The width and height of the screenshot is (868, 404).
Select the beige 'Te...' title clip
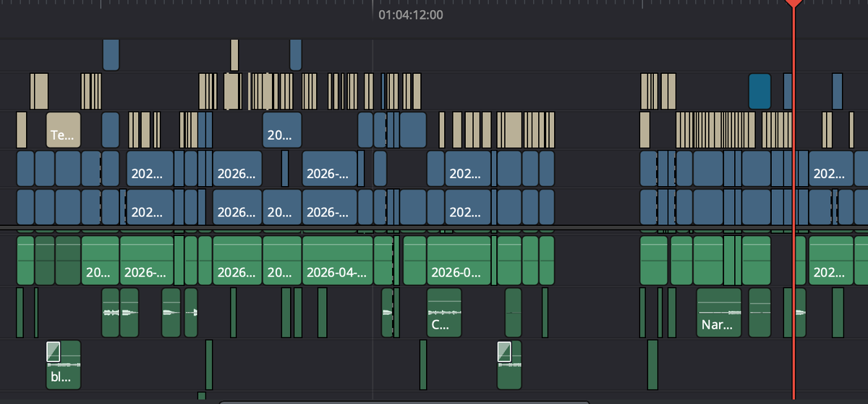[64, 130]
